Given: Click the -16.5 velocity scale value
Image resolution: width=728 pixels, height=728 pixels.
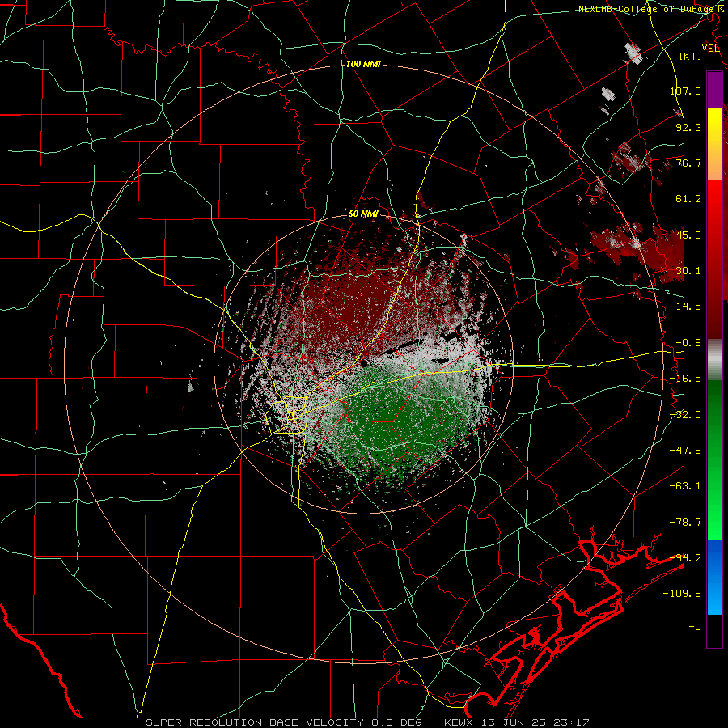Looking at the screenshot, I should (x=685, y=379).
